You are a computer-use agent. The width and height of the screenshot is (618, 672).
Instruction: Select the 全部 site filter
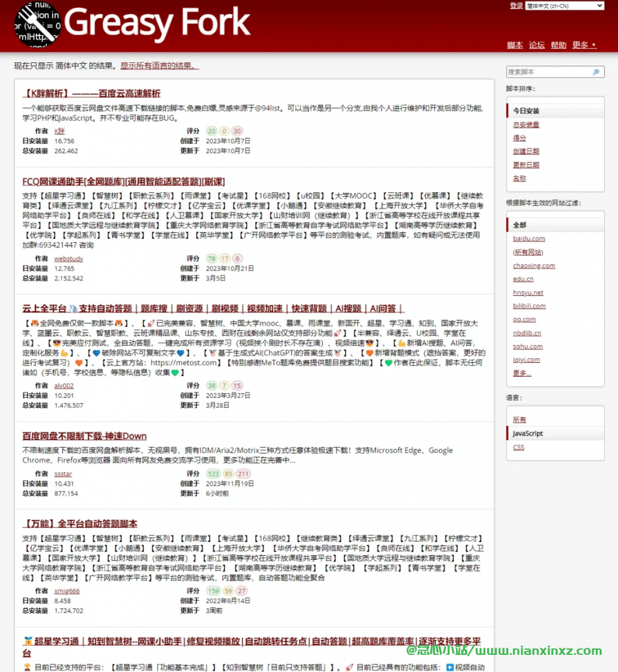556,225
